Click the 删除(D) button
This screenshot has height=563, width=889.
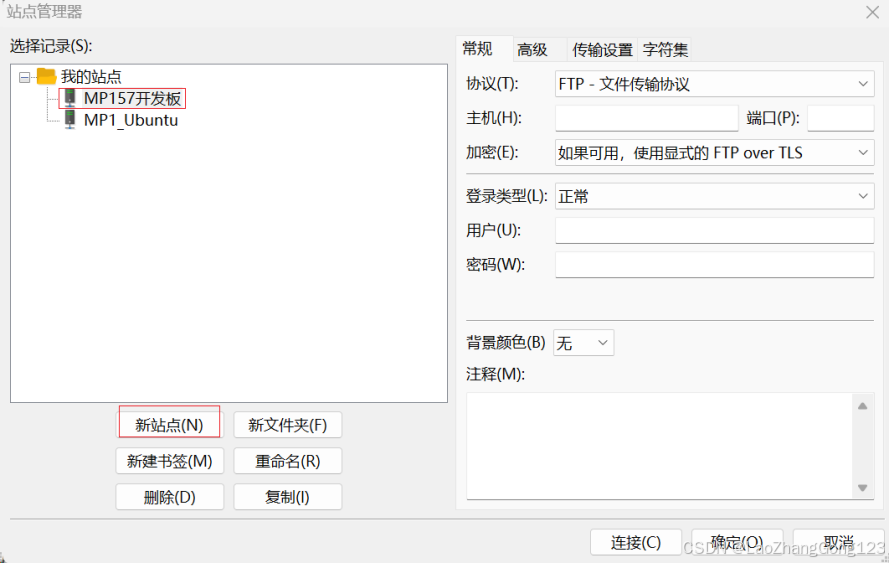coord(170,497)
